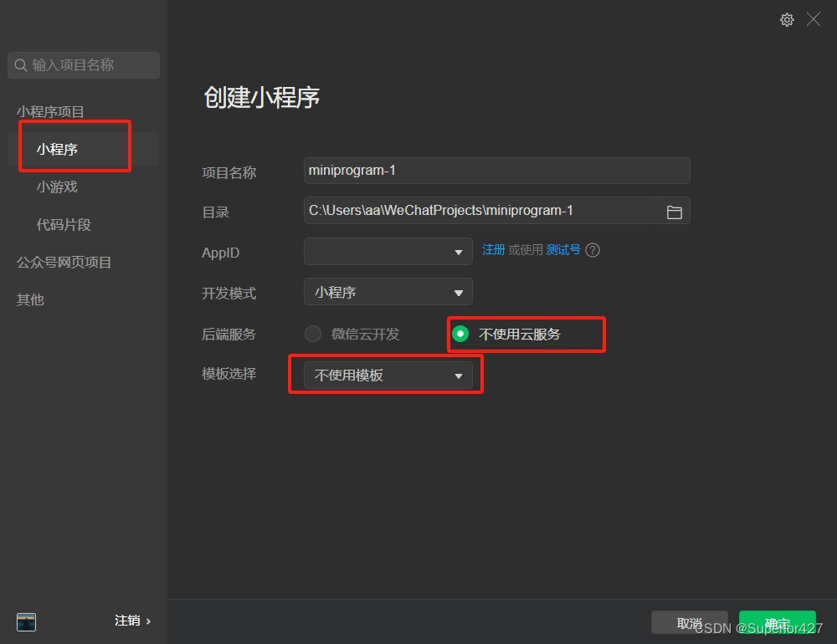
Task: Select 小程序 in the sidebar
Action: point(84,149)
